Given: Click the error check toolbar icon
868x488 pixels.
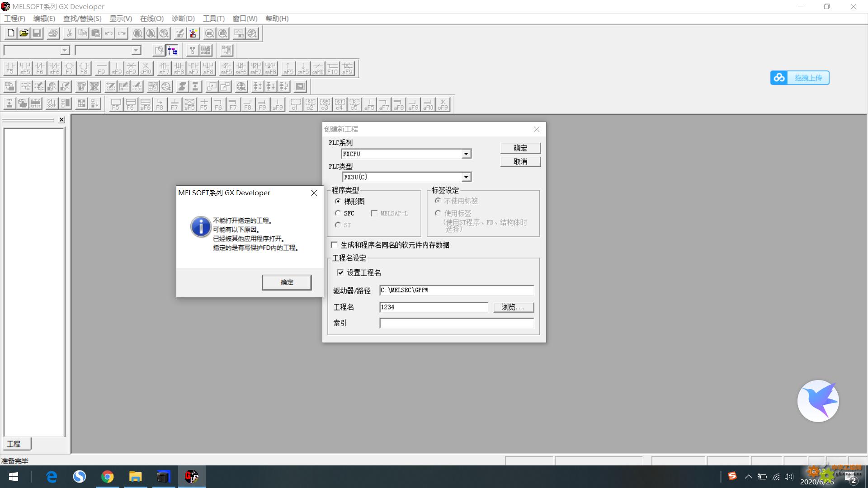Looking at the screenshot, I should click(36, 103).
